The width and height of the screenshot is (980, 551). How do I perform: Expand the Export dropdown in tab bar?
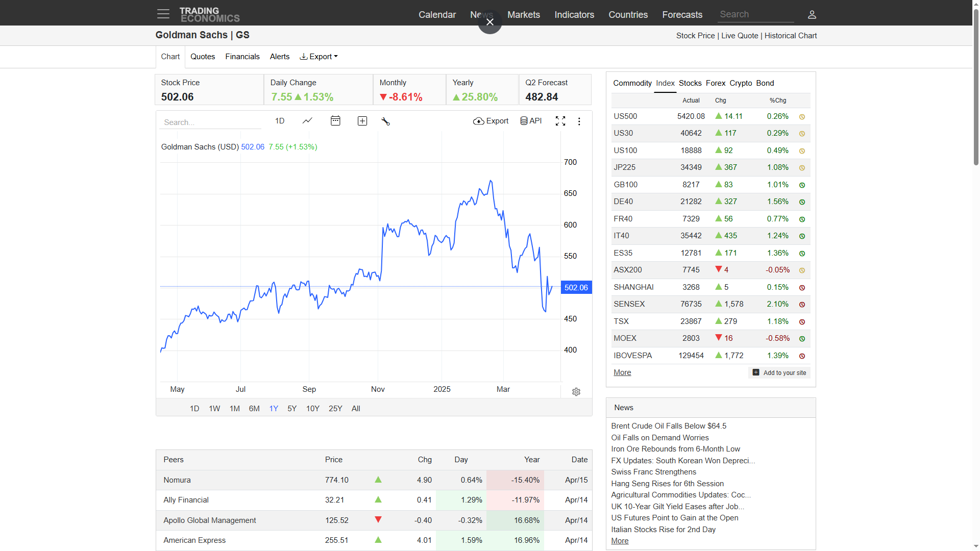[319, 57]
